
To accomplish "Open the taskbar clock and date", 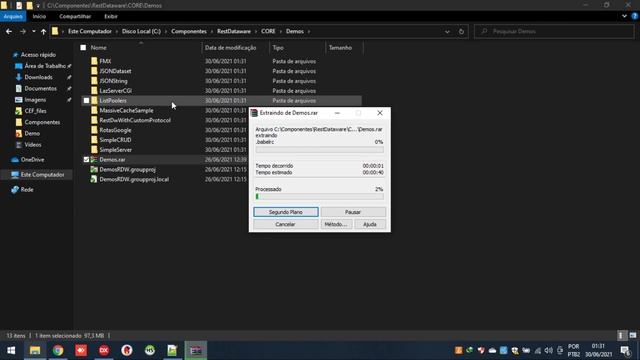I will click(x=598, y=350).
